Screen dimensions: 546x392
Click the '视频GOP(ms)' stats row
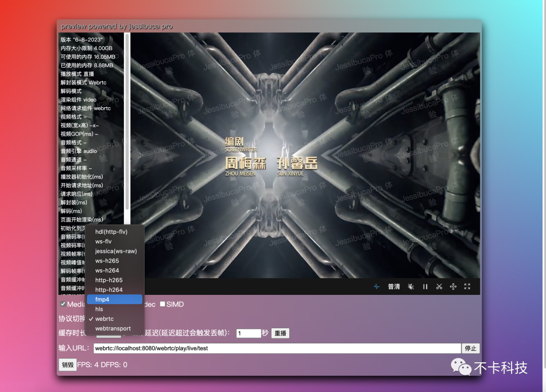coord(79,134)
